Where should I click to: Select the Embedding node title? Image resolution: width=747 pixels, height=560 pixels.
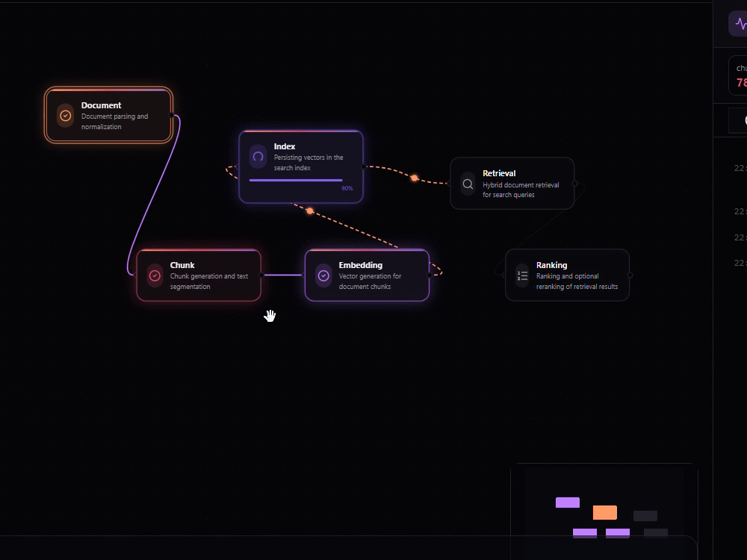pyautogui.click(x=360, y=265)
